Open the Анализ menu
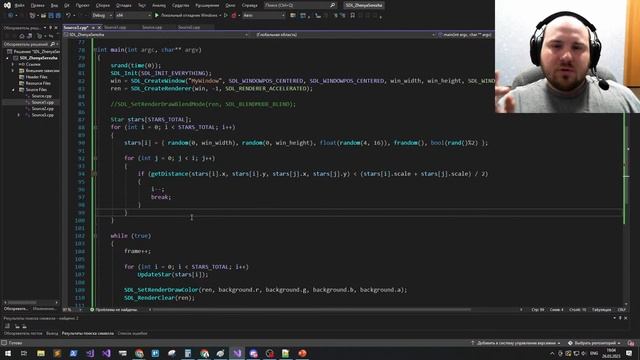The height and width of the screenshot is (360, 640). (x=159, y=6)
